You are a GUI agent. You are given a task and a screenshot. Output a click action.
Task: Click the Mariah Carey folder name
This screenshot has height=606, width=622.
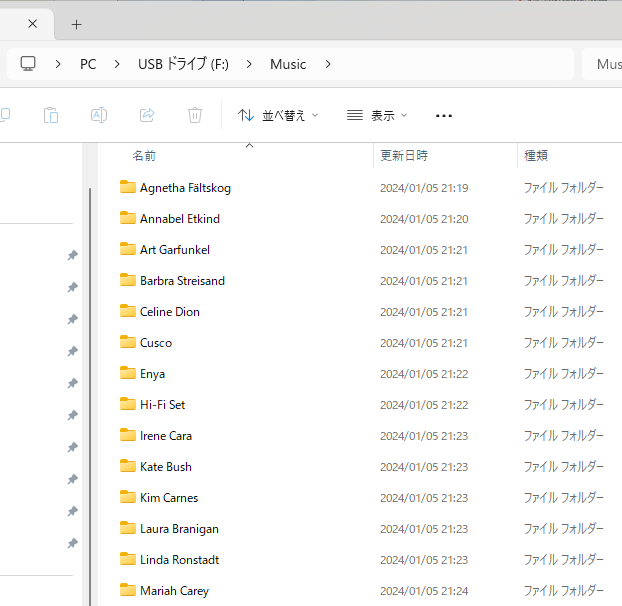pos(175,591)
